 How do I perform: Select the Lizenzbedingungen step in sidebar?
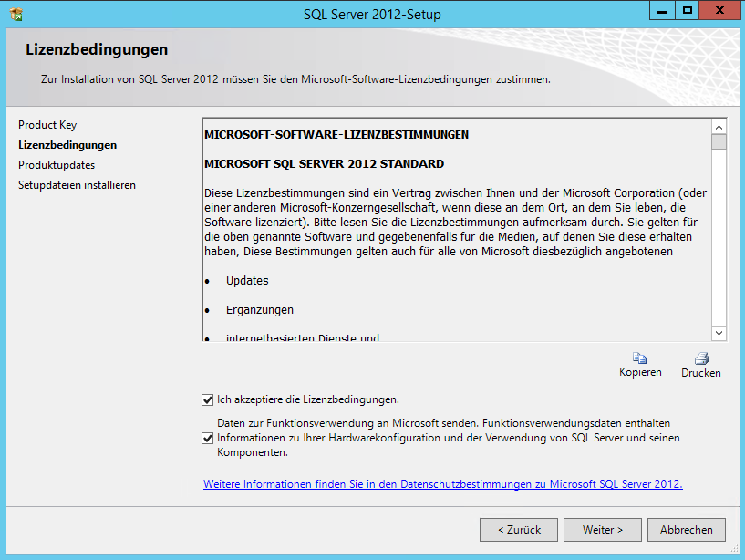point(67,145)
